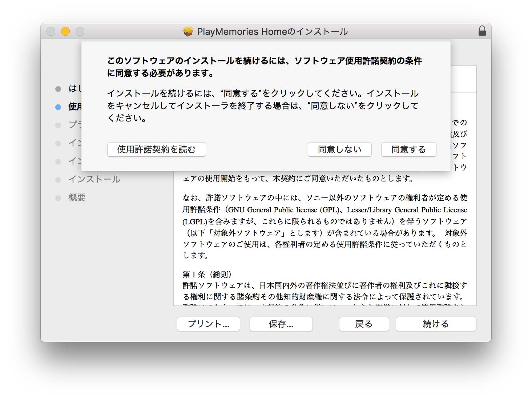Click the gray bullet beside インストール step
Screen dimensions: 532x400
point(58,180)
